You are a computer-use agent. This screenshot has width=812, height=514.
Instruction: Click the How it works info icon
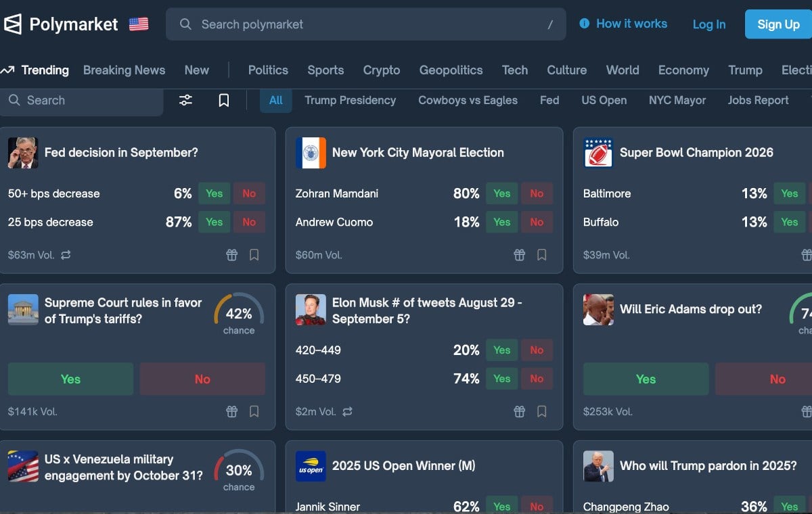(585, 24)
